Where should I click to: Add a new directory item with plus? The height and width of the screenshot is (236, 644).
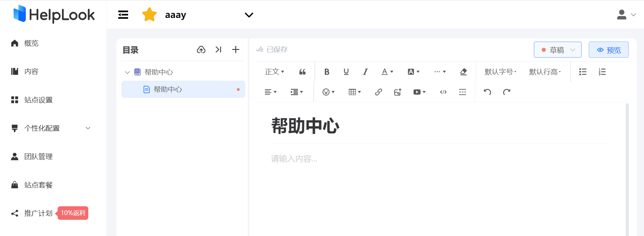[x=236, y=50]
